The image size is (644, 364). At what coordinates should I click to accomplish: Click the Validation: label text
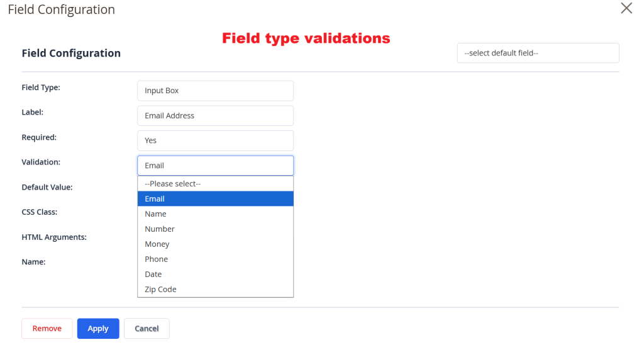tap(41, 162)
